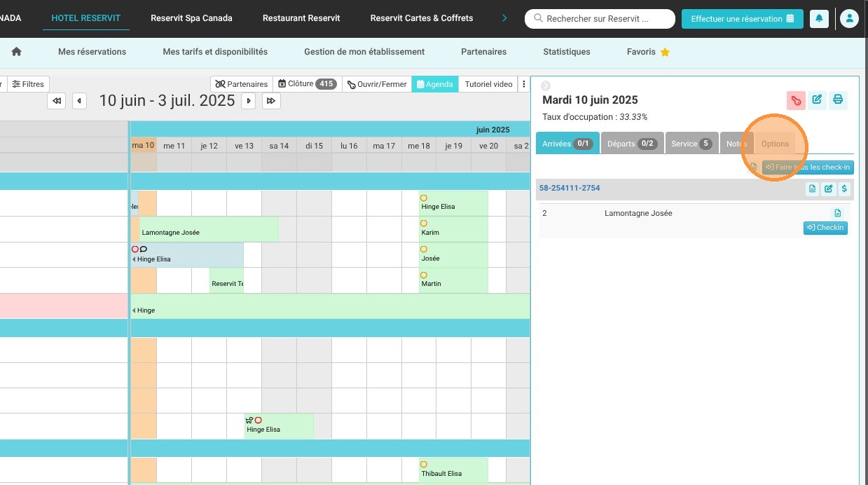Open the Filtres panel
This screenshot has height=485, width=868.
tap(28, 84)
